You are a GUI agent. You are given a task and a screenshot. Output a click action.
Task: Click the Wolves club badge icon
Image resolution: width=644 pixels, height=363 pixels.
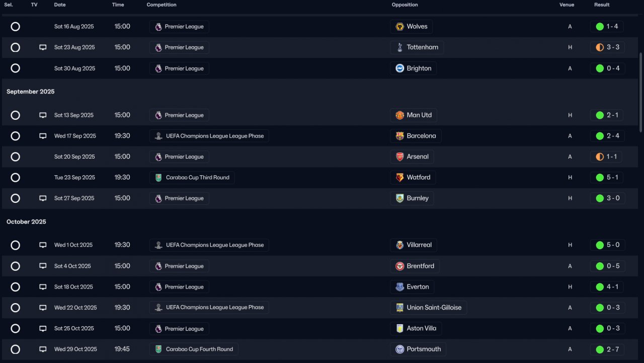coord(400,27)
